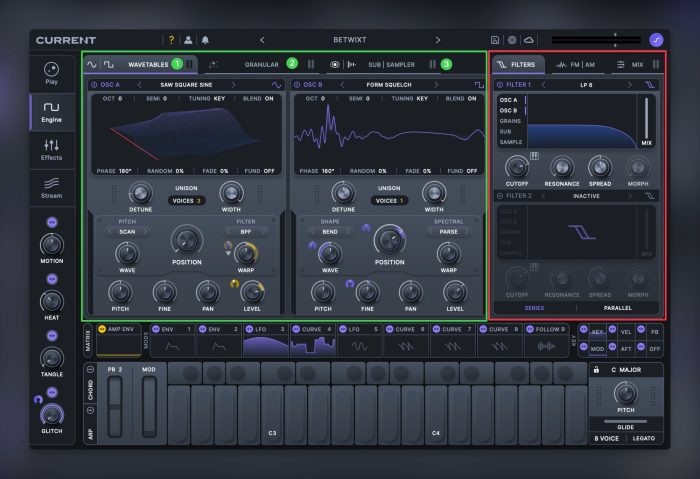Open the settings gear icon
This screenshot has width=700, height=479.
[512, 40]
